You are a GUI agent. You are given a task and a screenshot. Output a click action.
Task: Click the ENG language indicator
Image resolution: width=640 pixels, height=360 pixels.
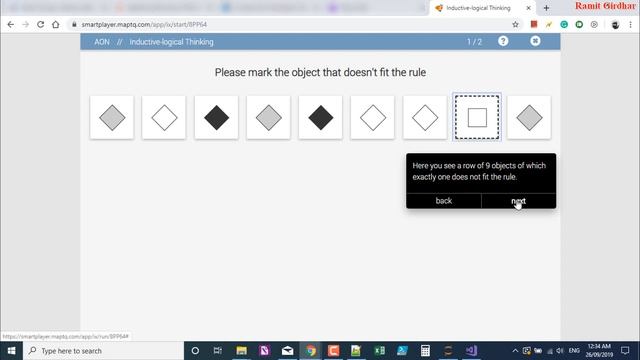[574, 351]
